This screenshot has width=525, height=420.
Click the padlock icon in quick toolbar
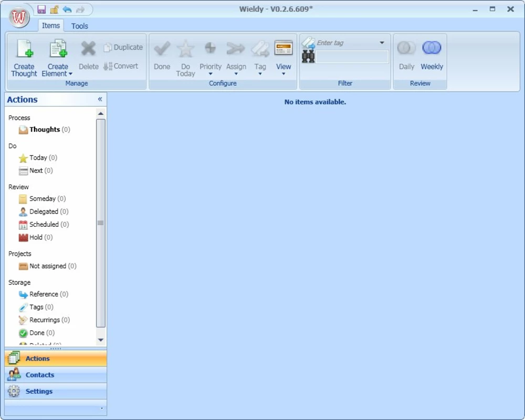(x=54, y=9)
